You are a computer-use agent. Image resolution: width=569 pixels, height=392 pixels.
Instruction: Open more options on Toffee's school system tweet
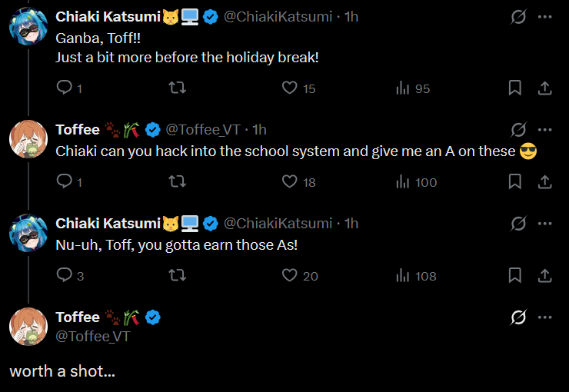545,129
